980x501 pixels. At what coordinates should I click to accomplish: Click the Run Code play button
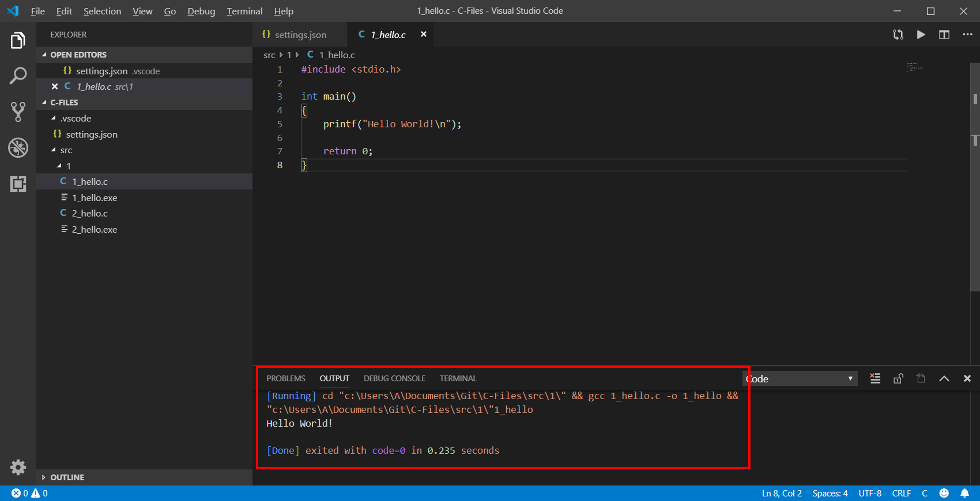921,35
